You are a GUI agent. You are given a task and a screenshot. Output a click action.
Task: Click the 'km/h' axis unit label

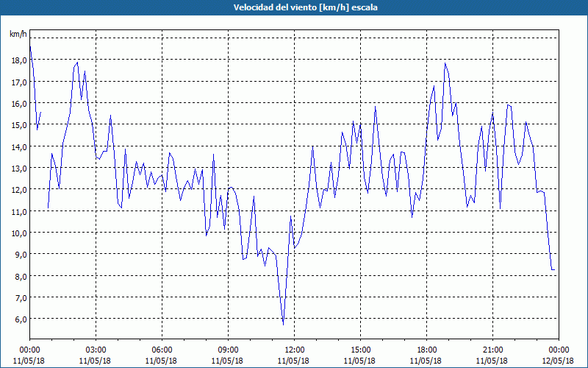[x=18, y=34]
